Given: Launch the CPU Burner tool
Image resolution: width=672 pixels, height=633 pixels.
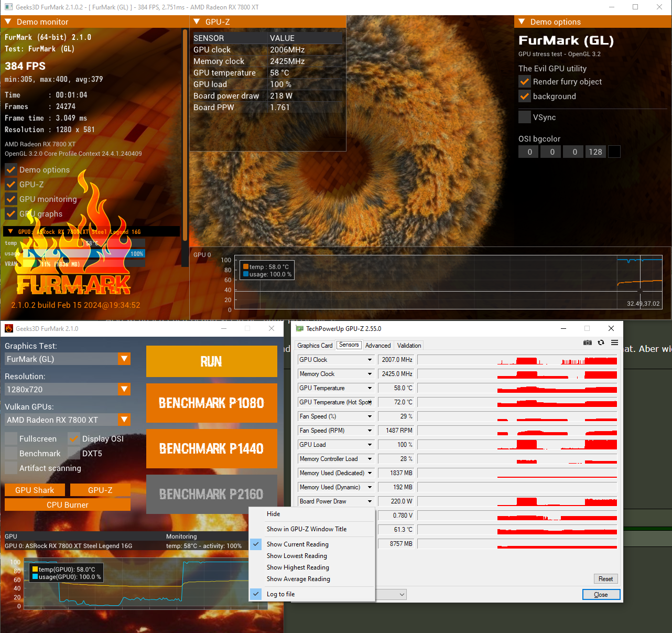Looking at the screenshot, I should click(x=68, y=505).
